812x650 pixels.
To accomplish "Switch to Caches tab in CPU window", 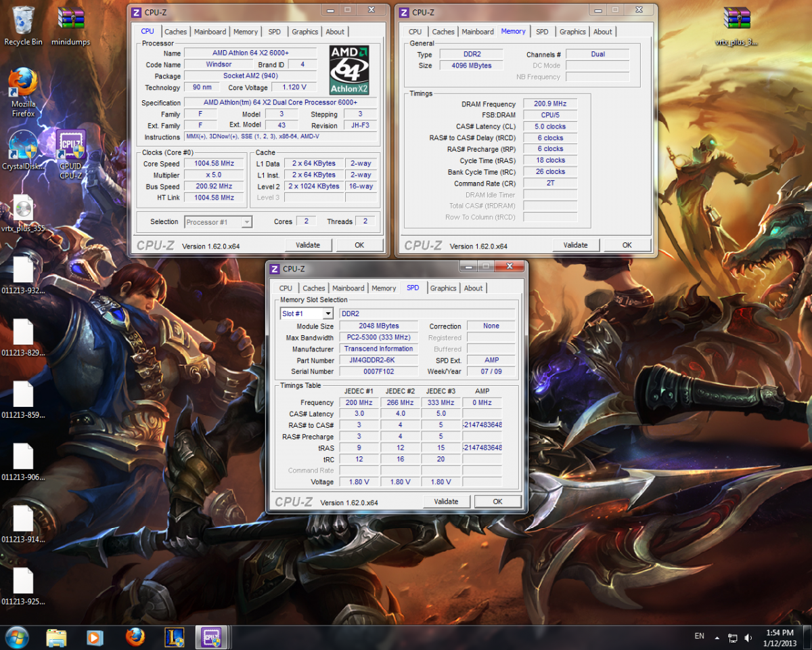I will click(175, 32).
